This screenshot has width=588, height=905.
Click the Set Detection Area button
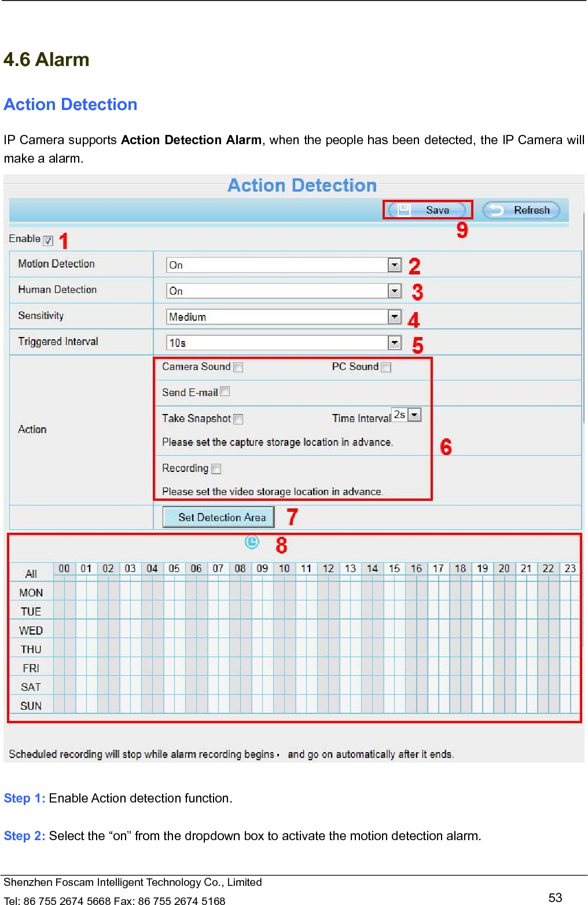218,517
